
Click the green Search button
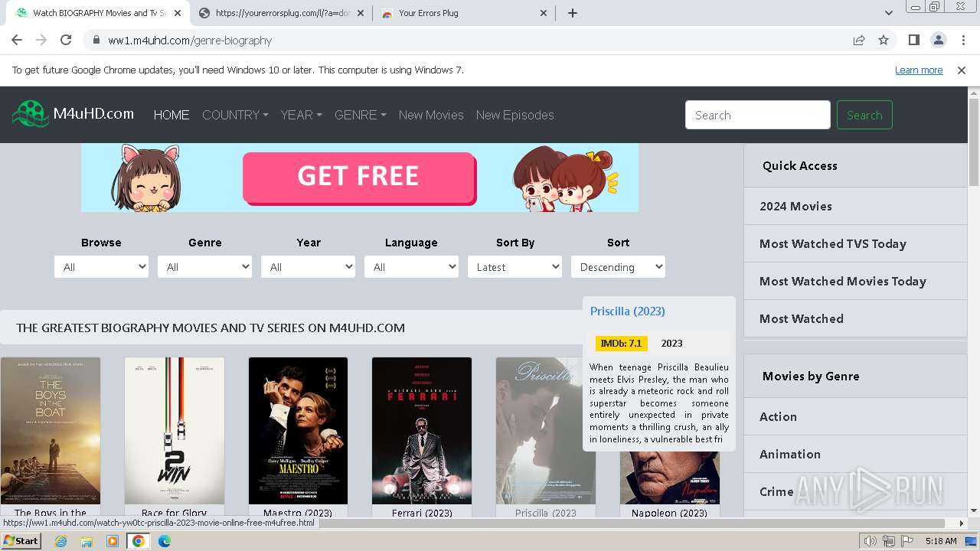tap(864, 115)
